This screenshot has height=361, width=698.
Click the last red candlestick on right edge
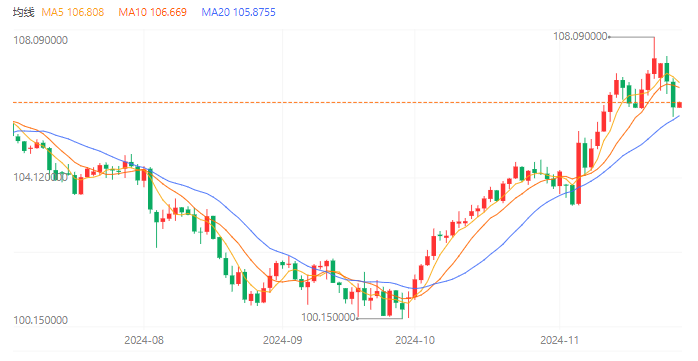click(x=680, y=105)
